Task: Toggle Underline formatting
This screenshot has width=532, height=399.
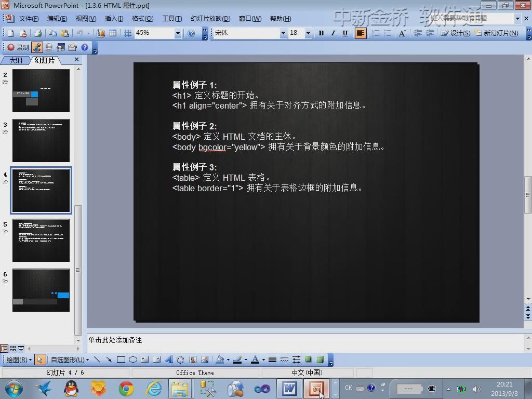Action: coord(345,33)
